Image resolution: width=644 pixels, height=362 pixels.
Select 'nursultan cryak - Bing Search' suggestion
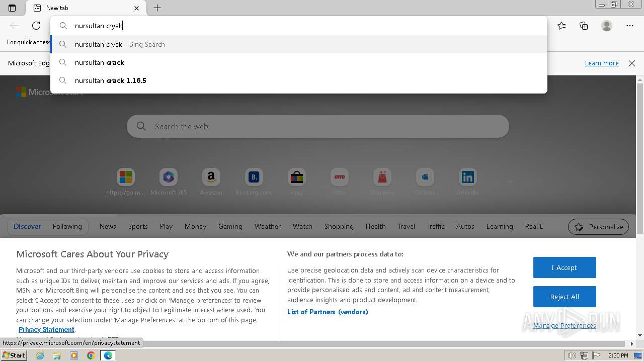[x=299, y=44]
